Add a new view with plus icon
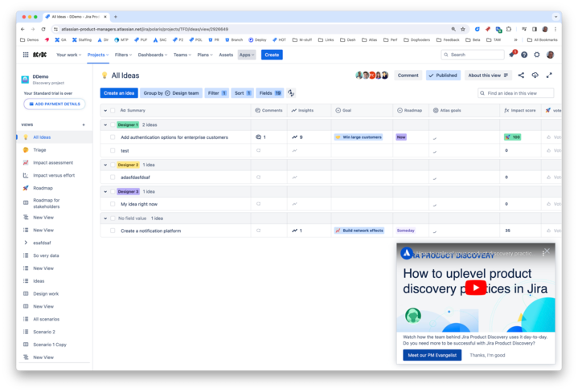This screenshot has width=578, height=392. point(84,125)
